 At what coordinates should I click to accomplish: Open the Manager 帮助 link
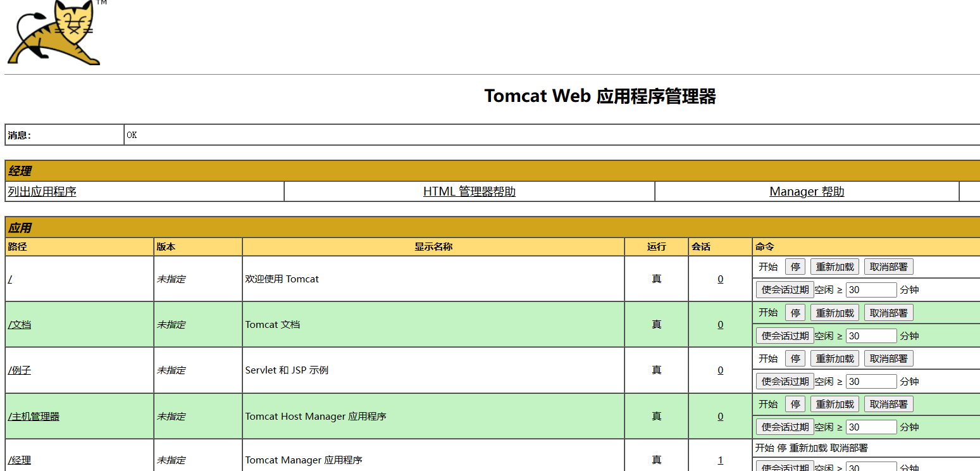click(x=807, y=192)
